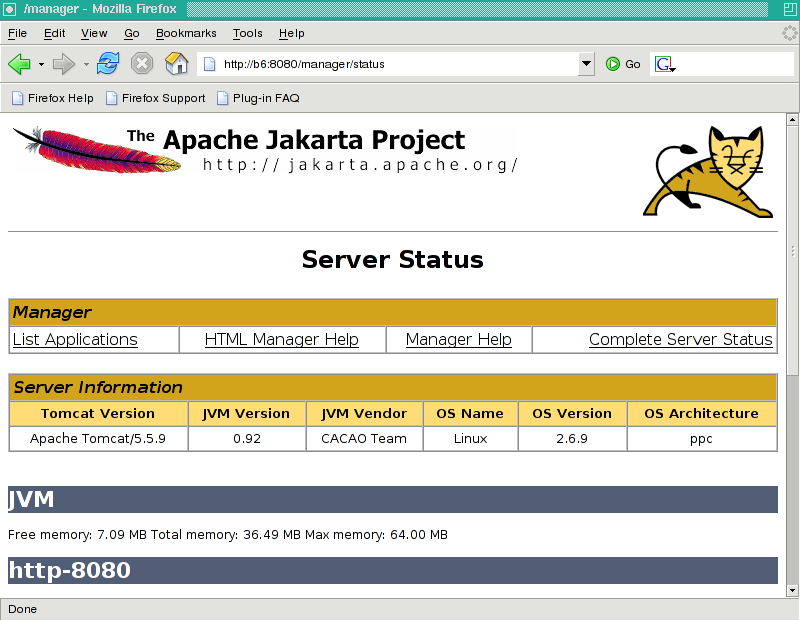Image resolution: width=800 pixels, height=621 pixels.
Task: Click the OS Name column header
Action: (470, 413)
